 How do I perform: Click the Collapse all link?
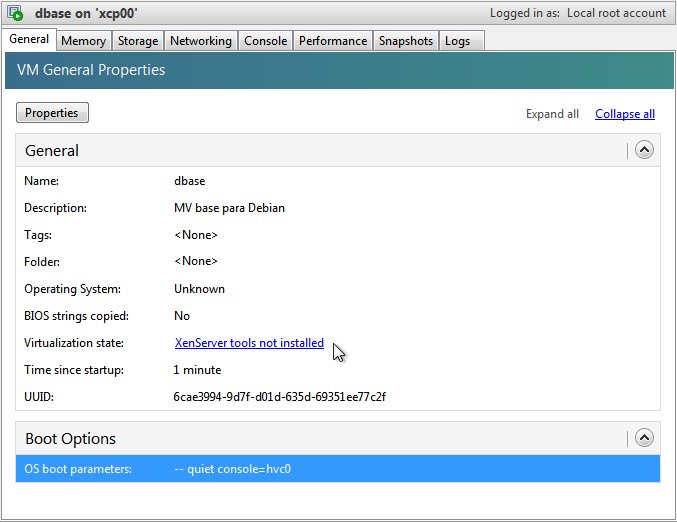(x=625, y=114)
